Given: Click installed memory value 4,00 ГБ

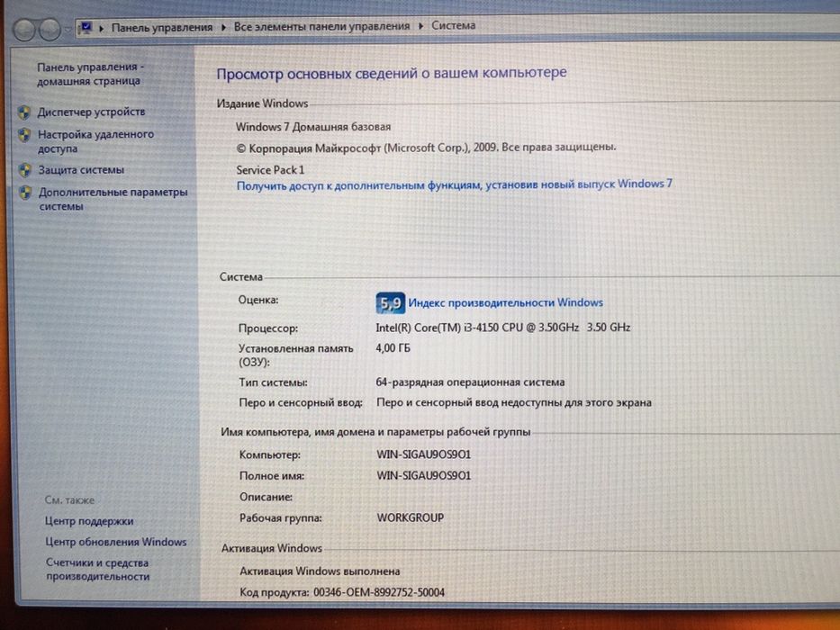Looking at the screenshot, I should [x=393, y=349].
